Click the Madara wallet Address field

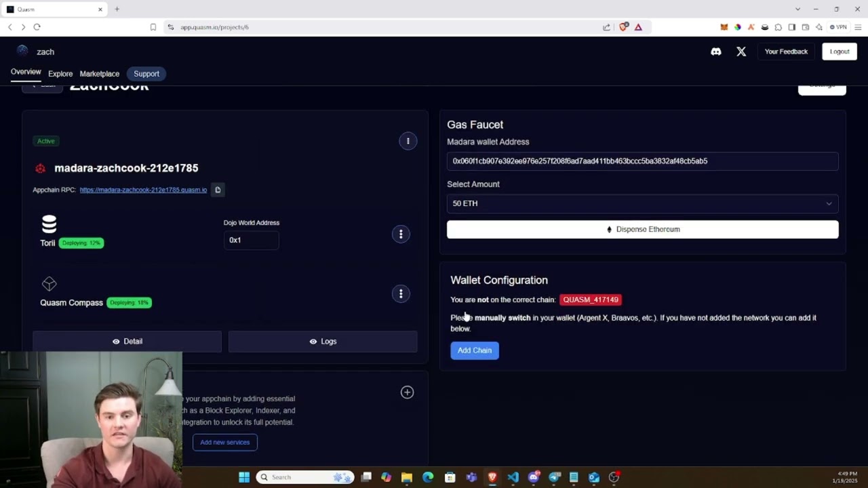pyautogui.click(x=642, y=161)
